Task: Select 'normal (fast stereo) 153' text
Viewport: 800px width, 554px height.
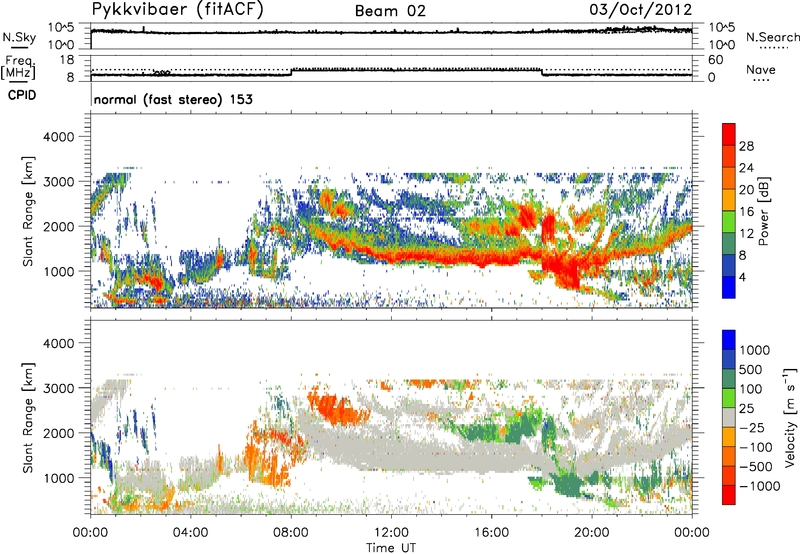Action: (173, 99)
